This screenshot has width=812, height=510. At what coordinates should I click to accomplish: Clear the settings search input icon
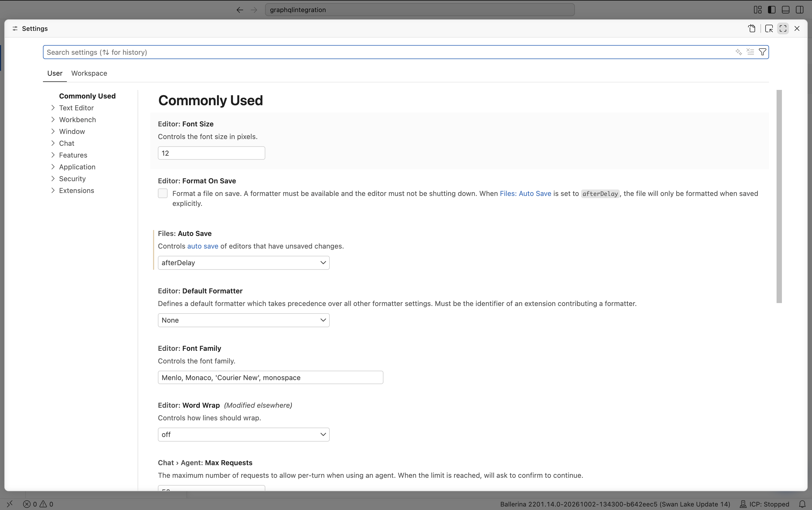tap(750, 52)
